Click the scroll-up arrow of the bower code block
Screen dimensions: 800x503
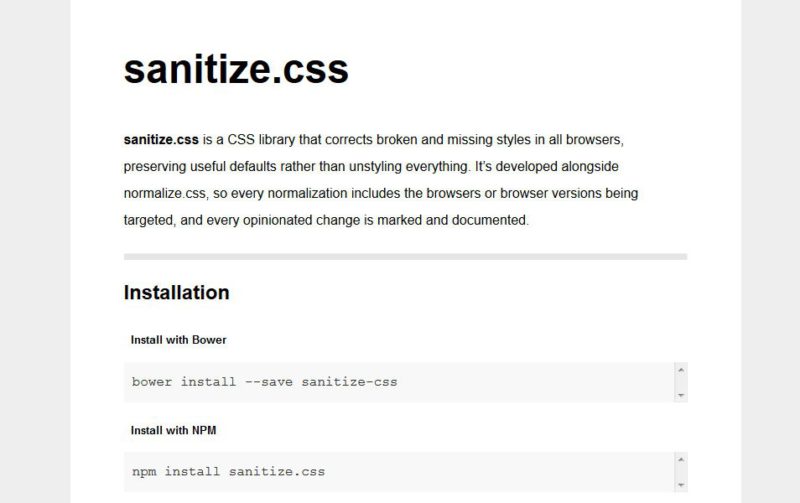click(681, 370)
